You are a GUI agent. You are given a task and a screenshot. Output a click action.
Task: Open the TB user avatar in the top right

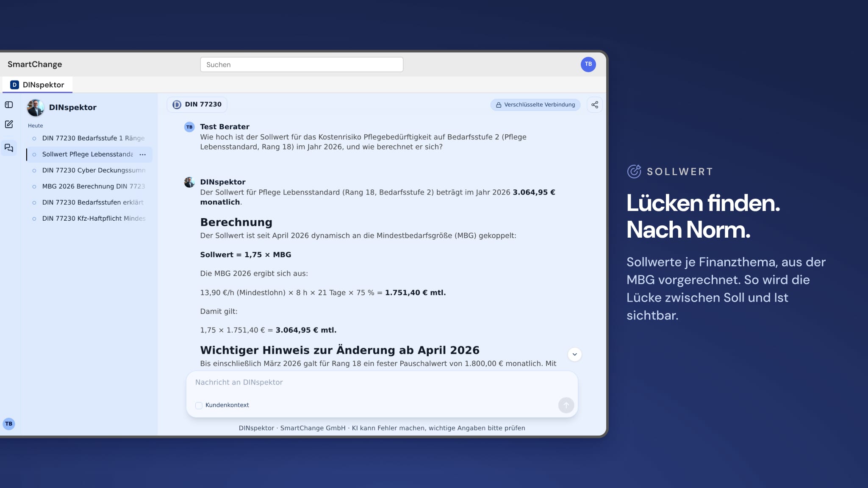[x=588, y=64]
